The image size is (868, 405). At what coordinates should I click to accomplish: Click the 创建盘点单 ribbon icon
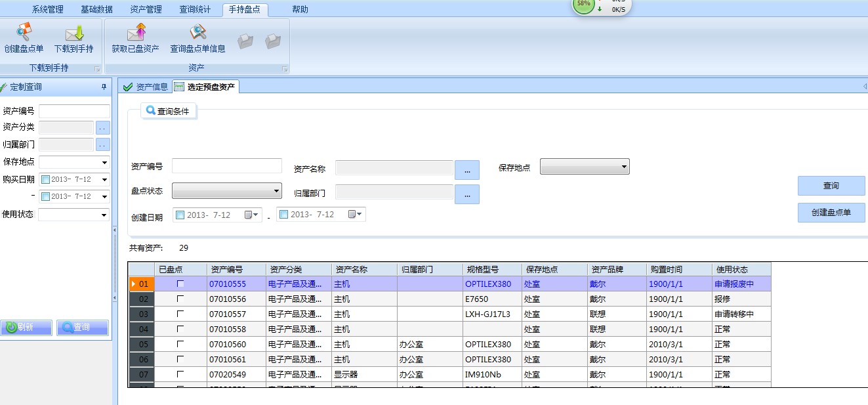click(24, 33)
